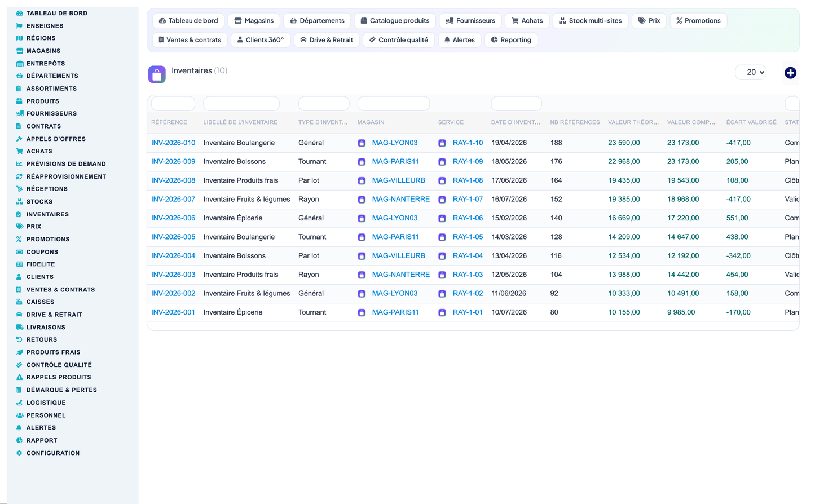Sort by Nb références column header
Screen dimensions: 815x504
tap(575, 122)
